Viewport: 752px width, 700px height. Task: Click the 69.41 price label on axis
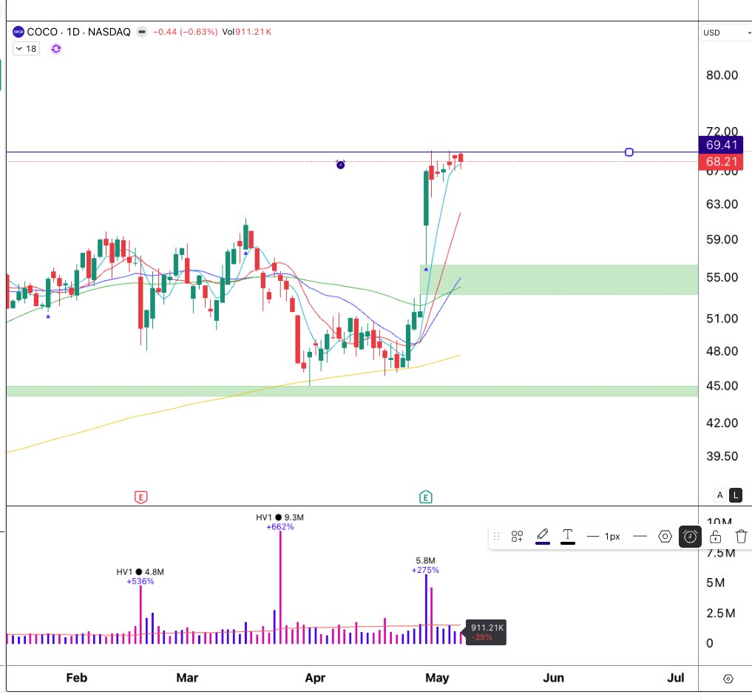tap(721, 145)
